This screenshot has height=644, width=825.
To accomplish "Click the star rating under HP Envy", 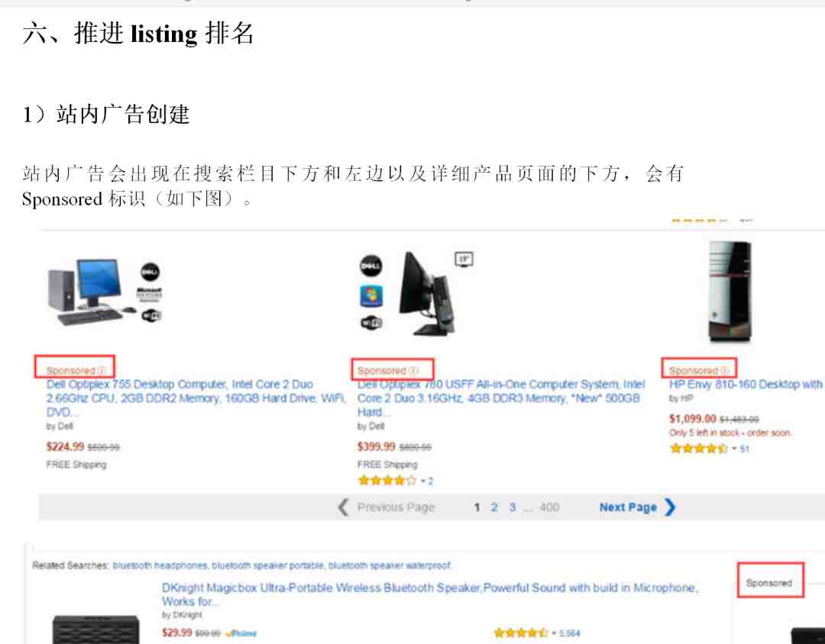I will point(699,448).
